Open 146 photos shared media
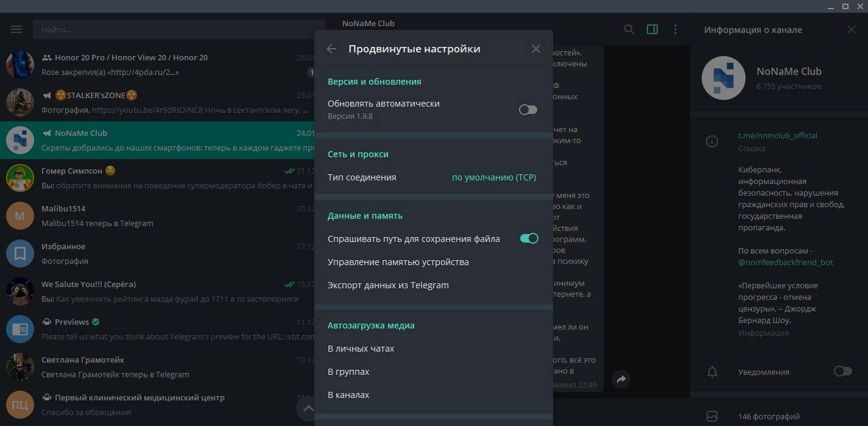This screenshot has height=426, width=868. 769,417
